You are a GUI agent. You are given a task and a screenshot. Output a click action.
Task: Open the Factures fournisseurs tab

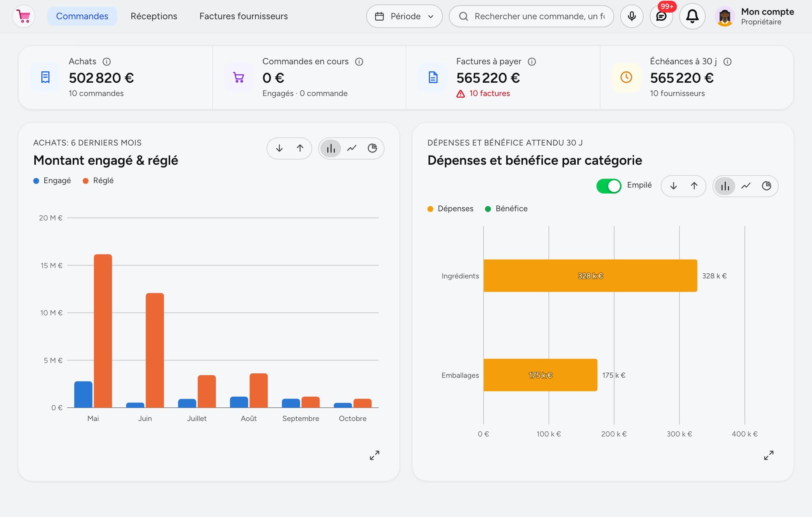point(244,16)
